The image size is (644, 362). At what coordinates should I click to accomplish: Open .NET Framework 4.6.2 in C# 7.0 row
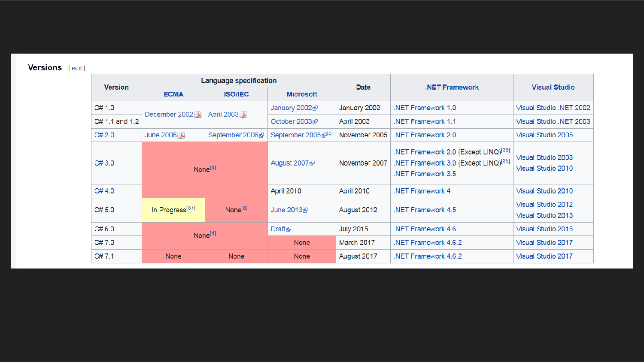click(428, 243)
